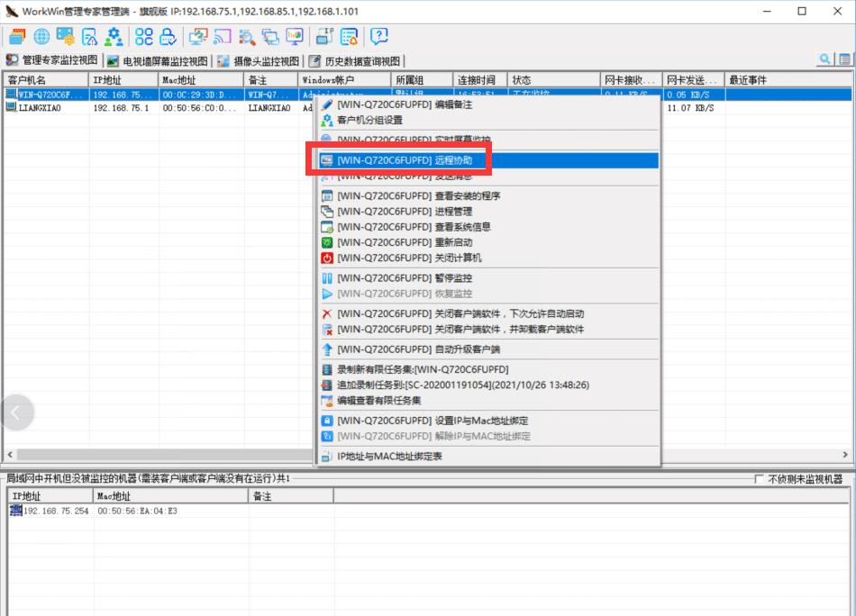Screen dimensions: 856x616
Task: Open 进程管理 from the context menu
Action: (488, 211)
